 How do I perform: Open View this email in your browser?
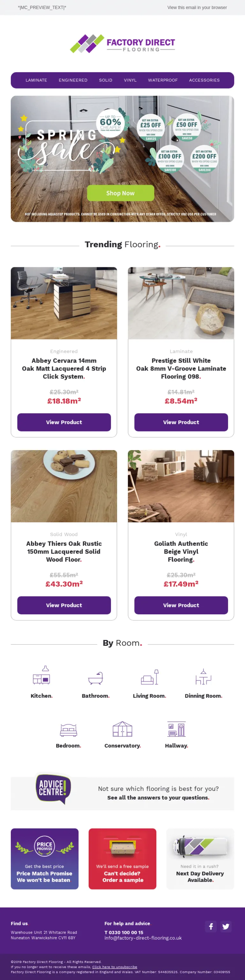[197, 8]
